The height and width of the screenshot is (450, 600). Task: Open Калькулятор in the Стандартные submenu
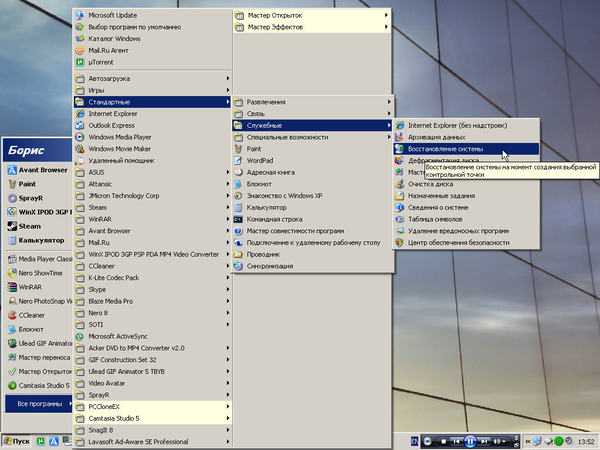(313, 207)
